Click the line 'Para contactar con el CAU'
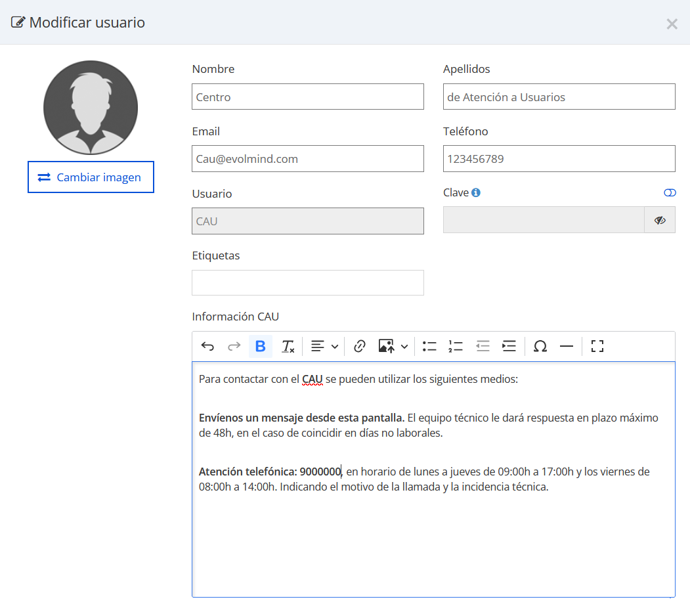The image size is (690, 616). (x=261, y=380)
